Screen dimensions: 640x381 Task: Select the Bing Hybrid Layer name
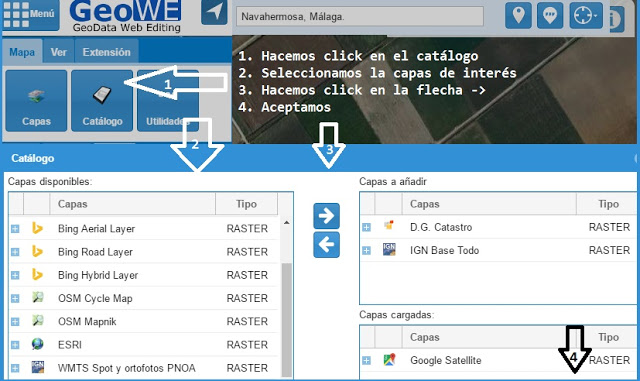(x=98, y=275)
